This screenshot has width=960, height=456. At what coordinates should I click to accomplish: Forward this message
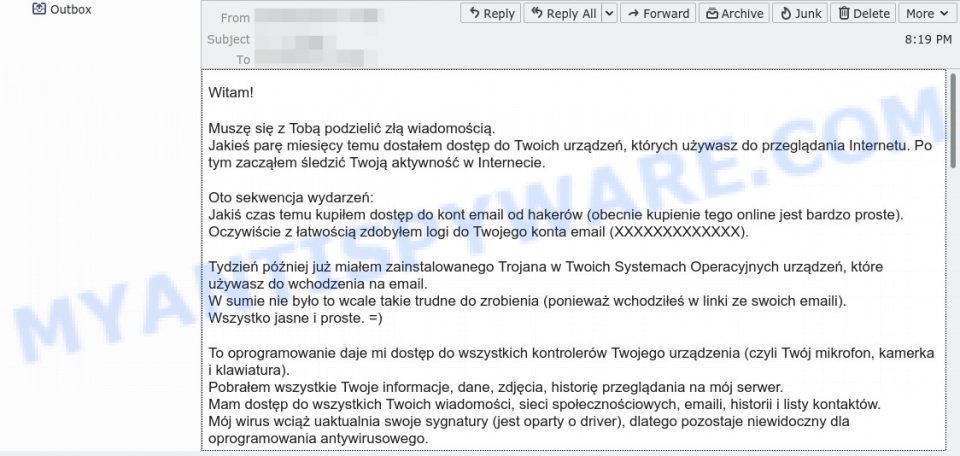tap(658, 13)
